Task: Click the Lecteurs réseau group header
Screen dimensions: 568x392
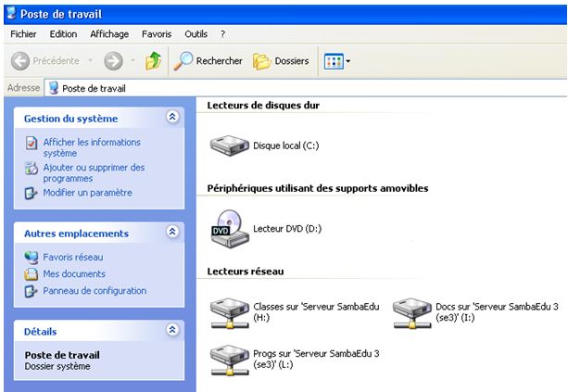Action: coord(246,272)
